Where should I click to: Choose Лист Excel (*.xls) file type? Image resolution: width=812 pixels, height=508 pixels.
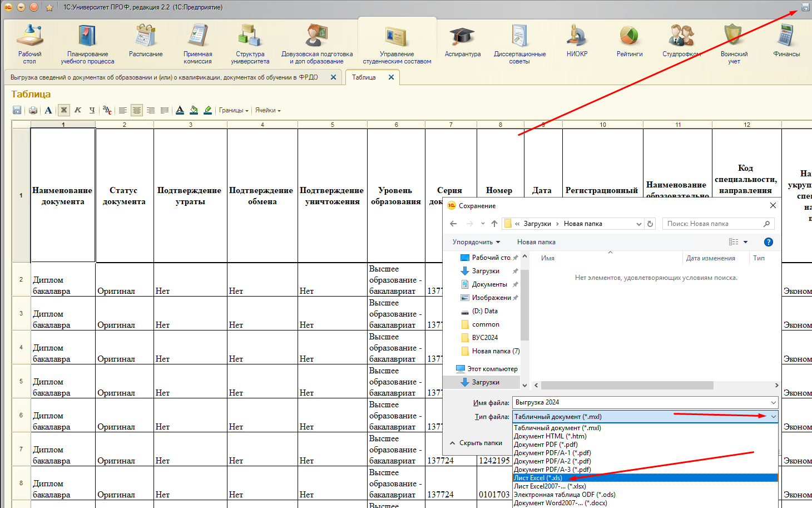(x=645, y=478)
